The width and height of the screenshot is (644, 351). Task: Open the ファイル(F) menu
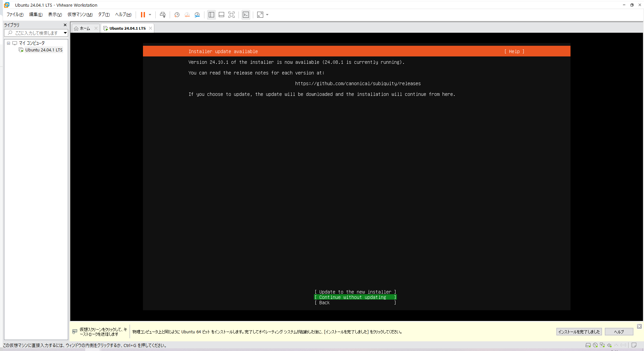15,15
